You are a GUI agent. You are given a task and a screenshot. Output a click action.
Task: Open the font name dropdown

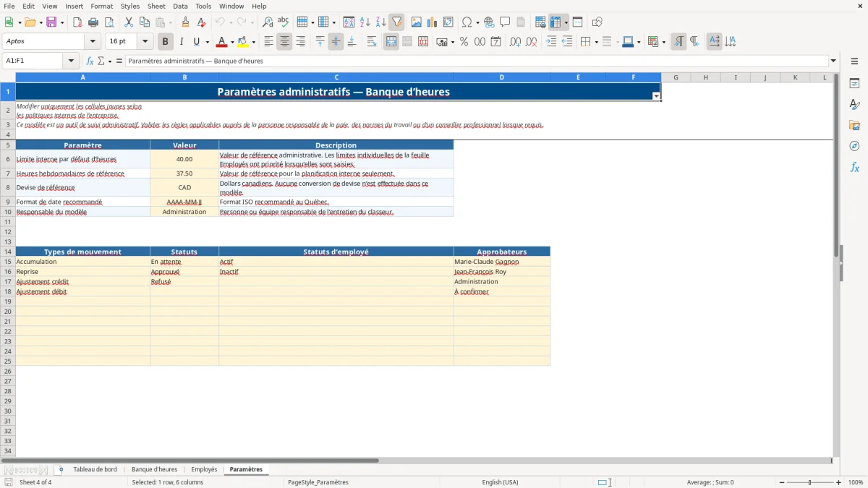(x=93, y=42)
